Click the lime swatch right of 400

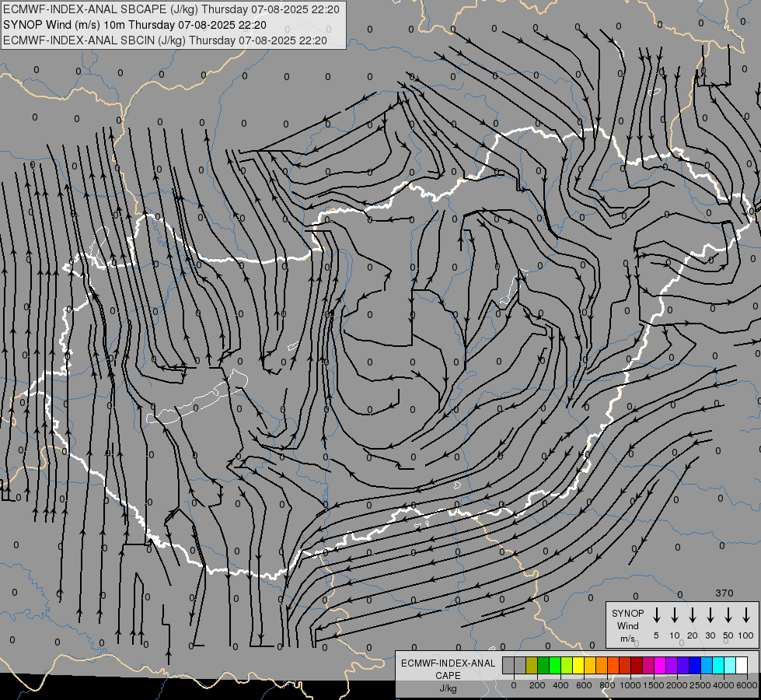[x=567, y=665]
